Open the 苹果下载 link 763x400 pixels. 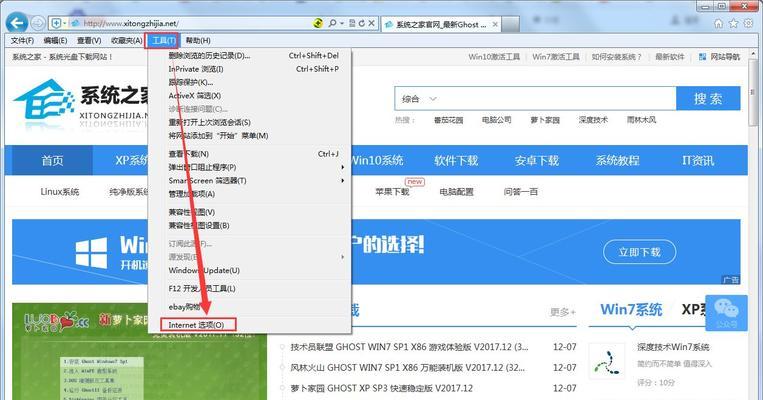click(x=392, y=192)
